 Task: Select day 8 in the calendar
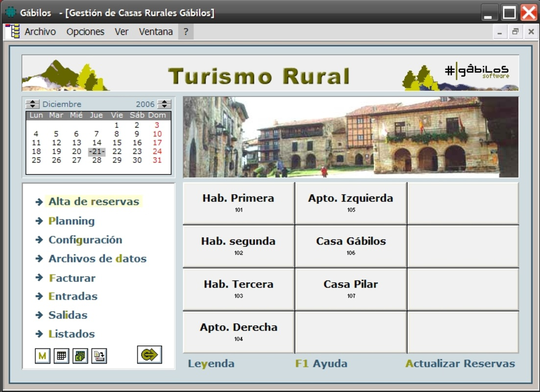[117, 134]
